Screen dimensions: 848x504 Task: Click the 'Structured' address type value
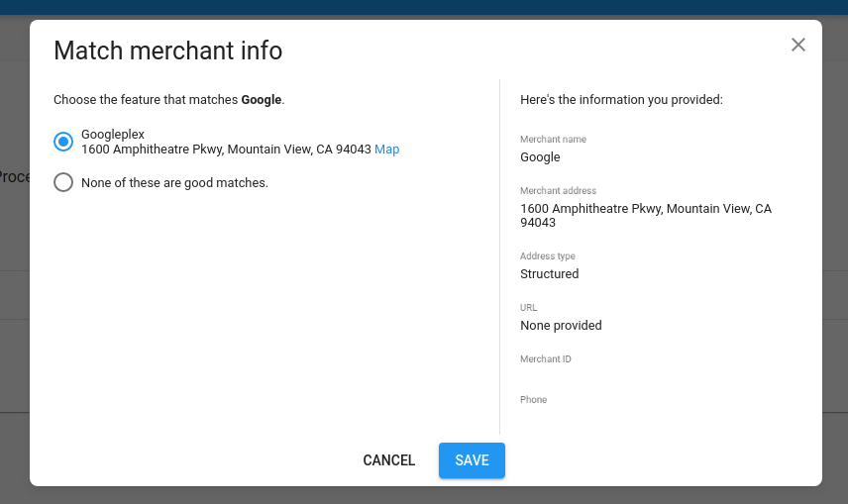pos(549,273)
